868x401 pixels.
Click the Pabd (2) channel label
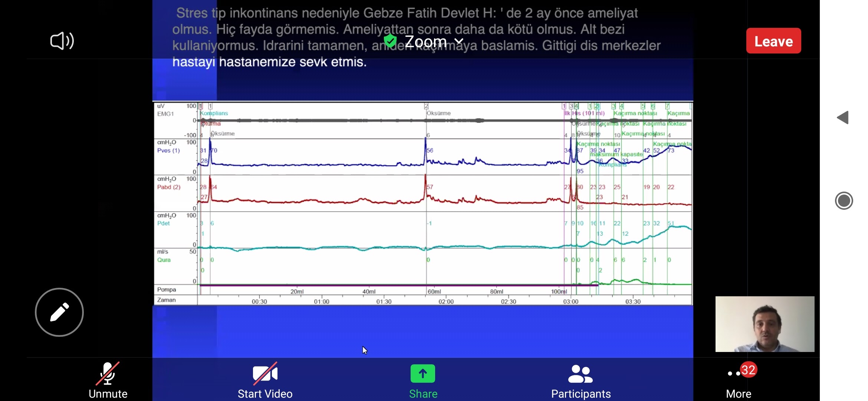[x=169, y=187]
